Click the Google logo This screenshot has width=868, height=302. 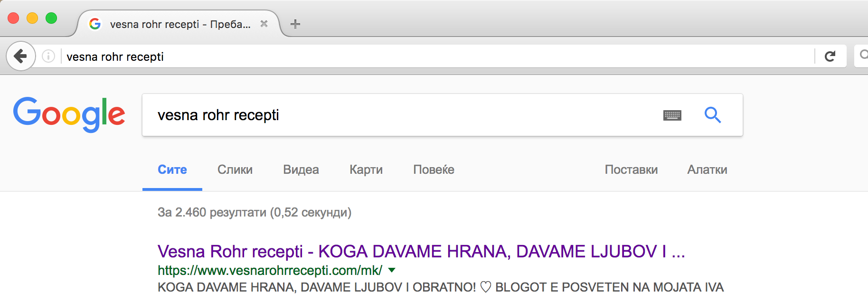point(69,114)
